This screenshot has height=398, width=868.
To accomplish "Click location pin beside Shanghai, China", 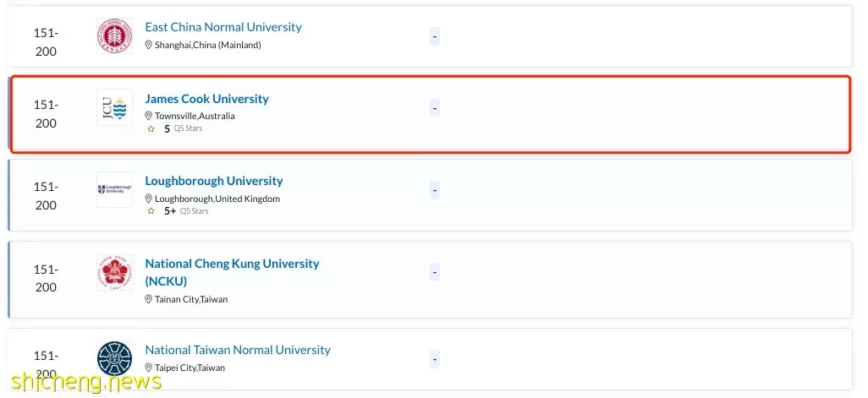I will (x=148, y=46).
